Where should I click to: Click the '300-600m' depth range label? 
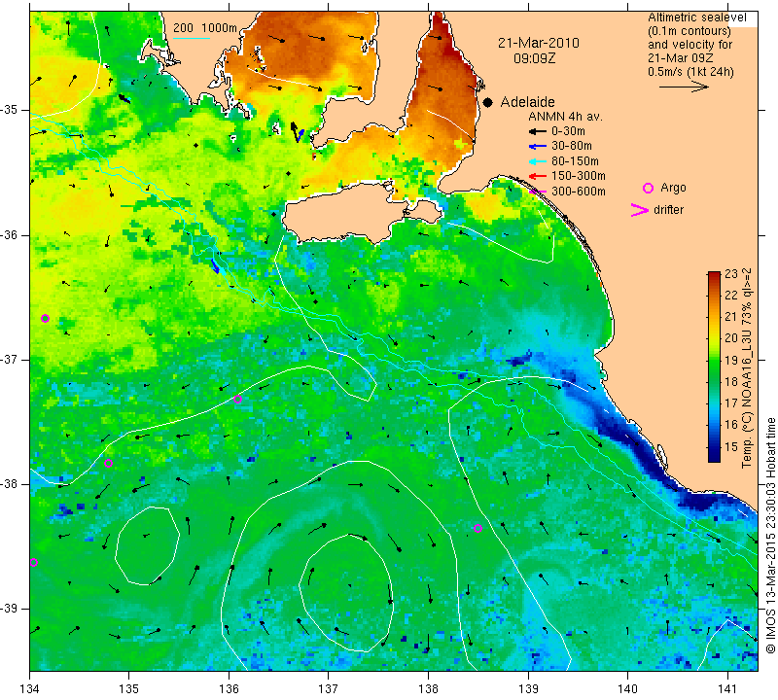(579, 192)
